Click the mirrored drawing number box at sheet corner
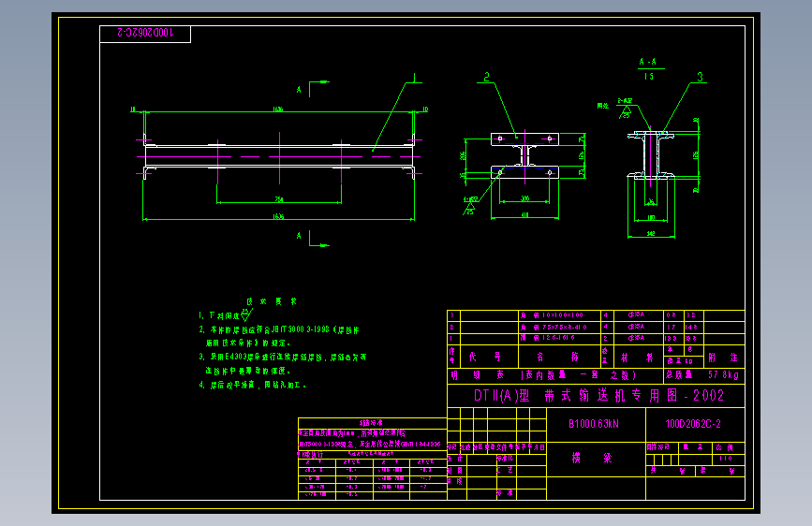Image resolution: width=812 pixels, height=526 pixels. tap(145, 34)
